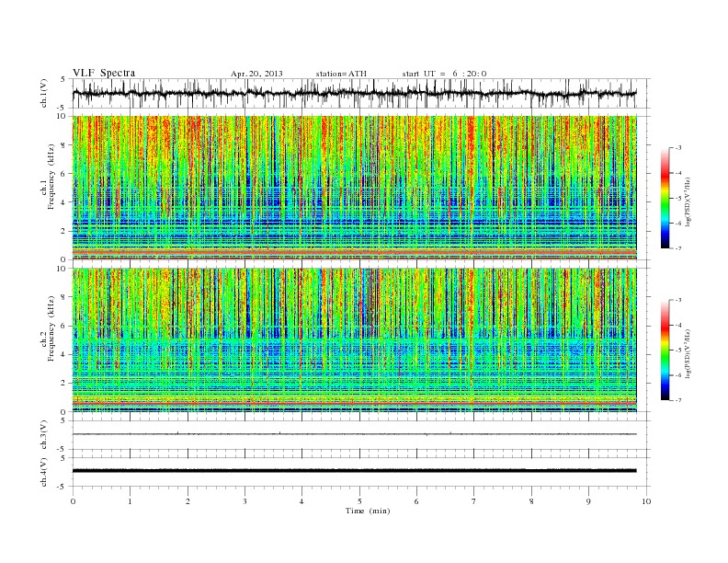Click the time axis tick label "10"
728x563 pixels.
tap(646, 501)
